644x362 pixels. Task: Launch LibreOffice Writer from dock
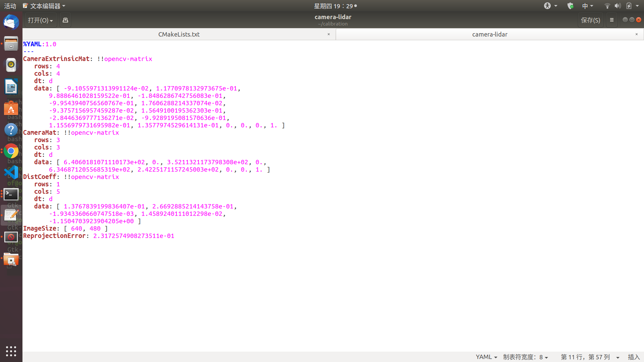(x=11, y=86)
